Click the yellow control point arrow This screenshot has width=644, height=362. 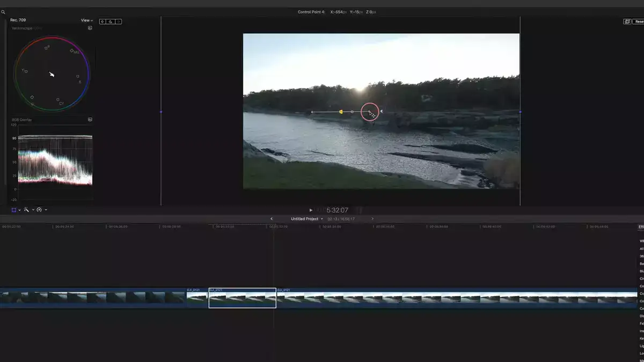click(x=340, y=112)
